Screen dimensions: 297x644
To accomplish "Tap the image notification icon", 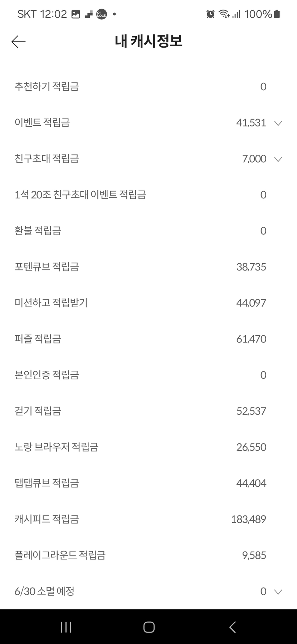I will [76, 14].
